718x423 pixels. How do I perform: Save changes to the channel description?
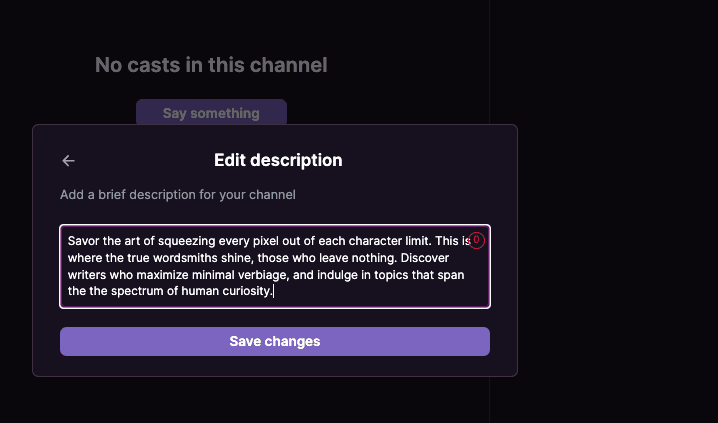(x=275, y=342)
